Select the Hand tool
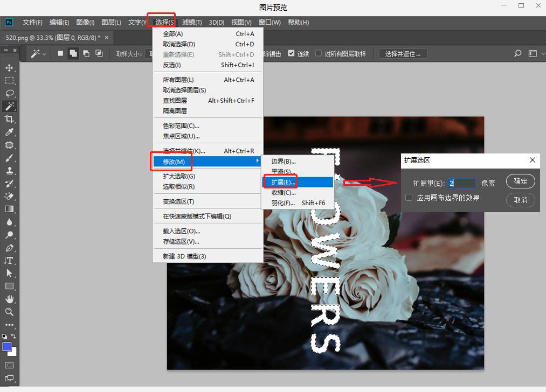 pos(9,299)
